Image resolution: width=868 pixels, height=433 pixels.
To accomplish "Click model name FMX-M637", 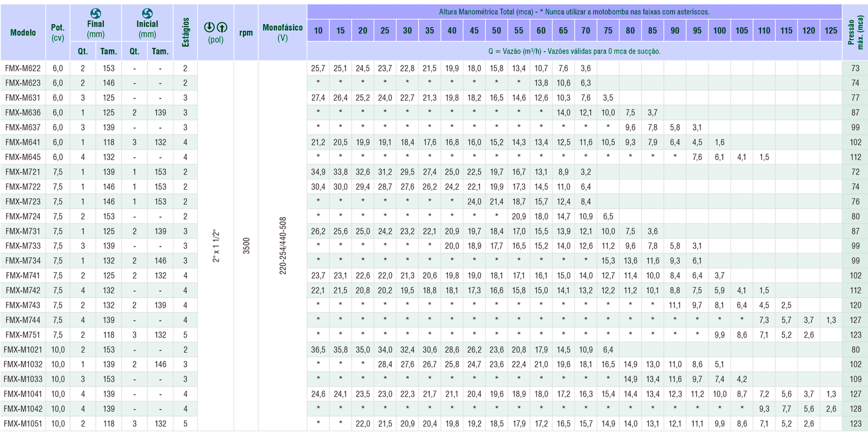I will pyautogui.click(x=23, y=127).
